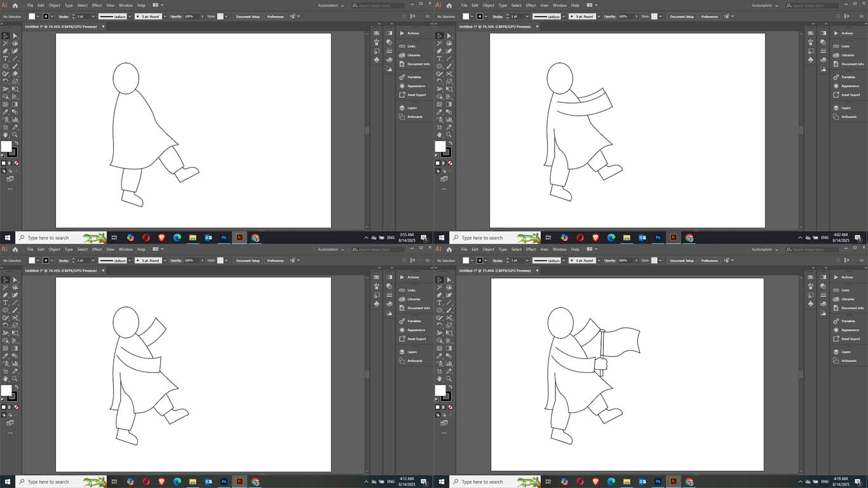This screenshot has width=868, height=488.
Task: Open Opacity arrow in bottom-left window
Action: (202, 260)
